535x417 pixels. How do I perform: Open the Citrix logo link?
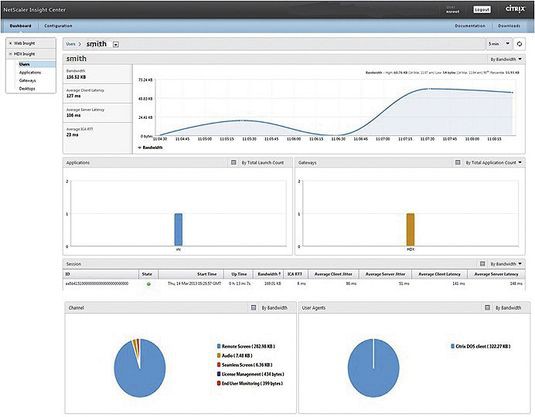[515, 9]
